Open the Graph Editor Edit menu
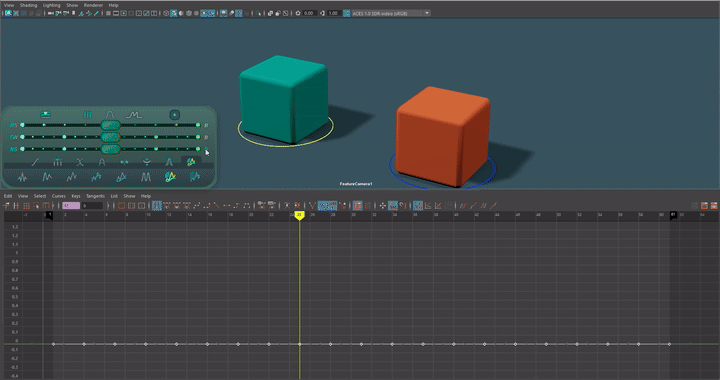The width and height of the screenshot is (720, 380). 8,196
